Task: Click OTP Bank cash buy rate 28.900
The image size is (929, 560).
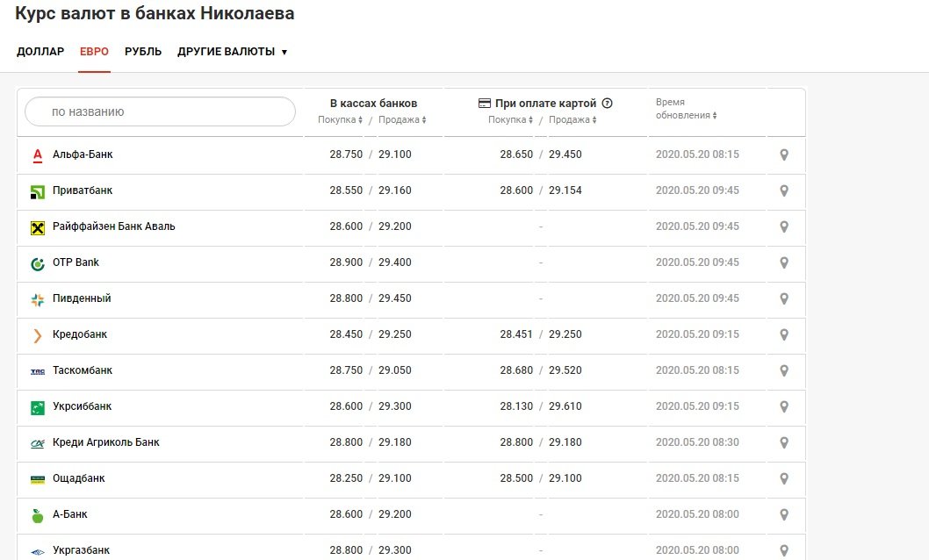Action: [x=346, y=262]
